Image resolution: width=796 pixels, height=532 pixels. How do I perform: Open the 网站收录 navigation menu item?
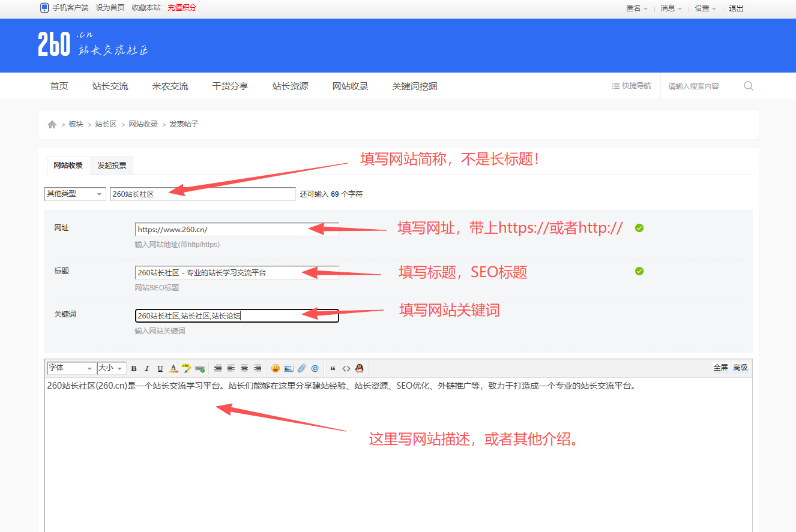tap(350, 86)
